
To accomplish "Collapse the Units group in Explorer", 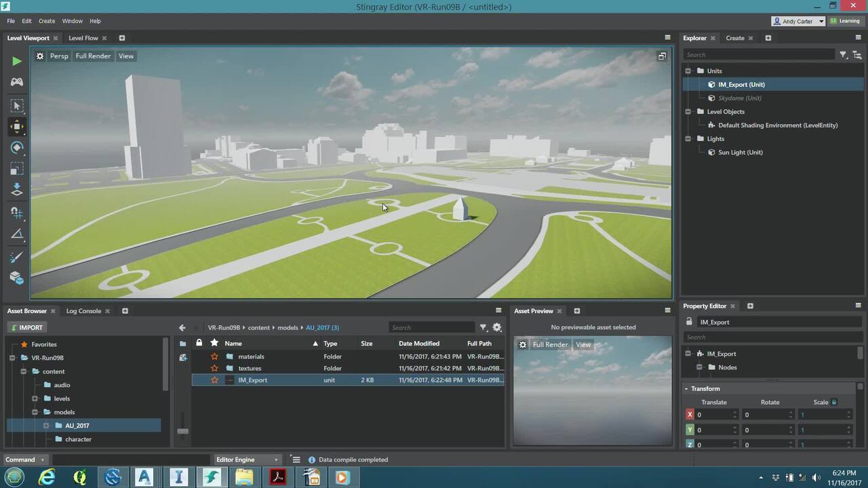I will click(688, 70).
